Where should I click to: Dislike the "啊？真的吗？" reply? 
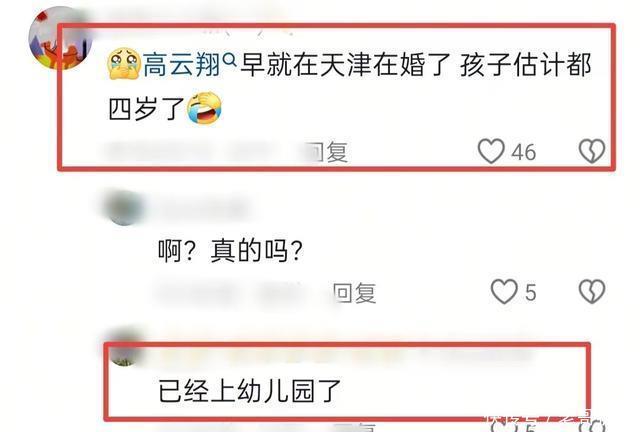point(592,292)
